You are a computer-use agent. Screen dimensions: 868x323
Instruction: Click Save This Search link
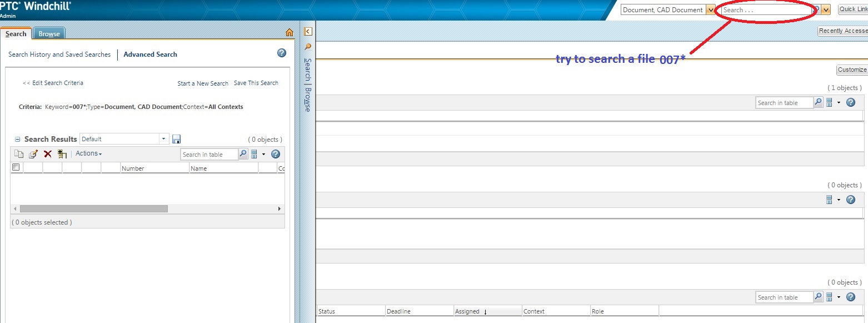point(256,83)
